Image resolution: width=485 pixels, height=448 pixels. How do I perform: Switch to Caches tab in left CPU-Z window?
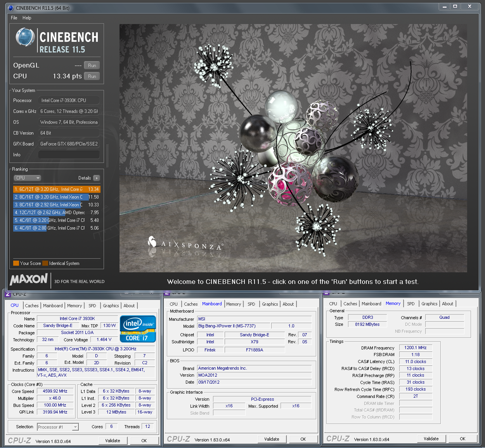pos(32,306)
